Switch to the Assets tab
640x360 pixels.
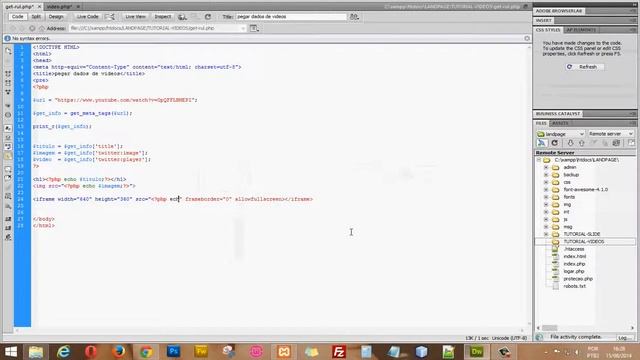pos(560,123)
